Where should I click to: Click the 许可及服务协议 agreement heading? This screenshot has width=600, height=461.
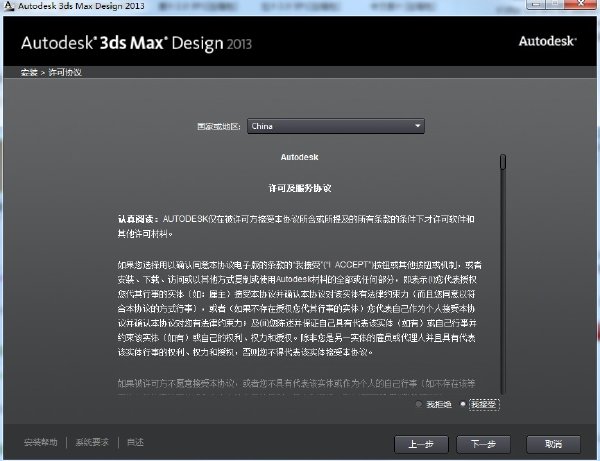[x=300, y=188]
